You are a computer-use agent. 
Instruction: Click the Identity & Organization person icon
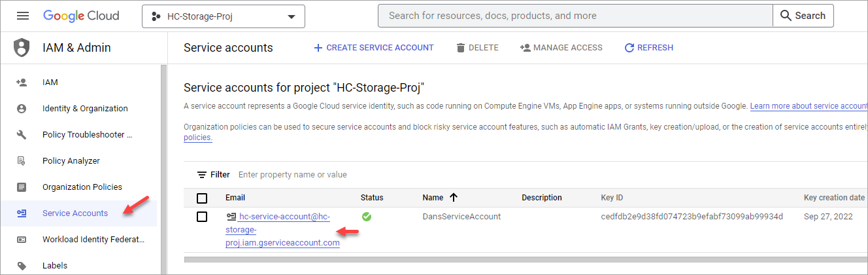point(22,109)
